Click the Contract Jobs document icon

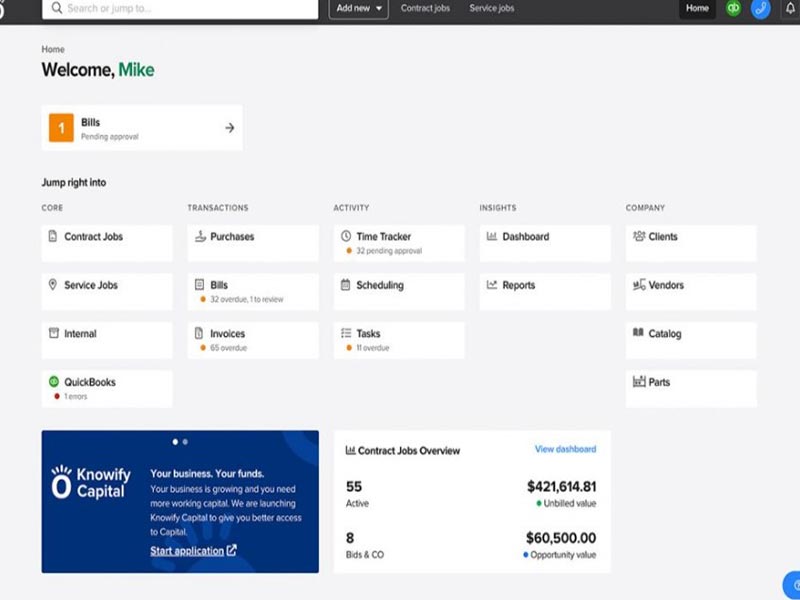coord(53,236)
